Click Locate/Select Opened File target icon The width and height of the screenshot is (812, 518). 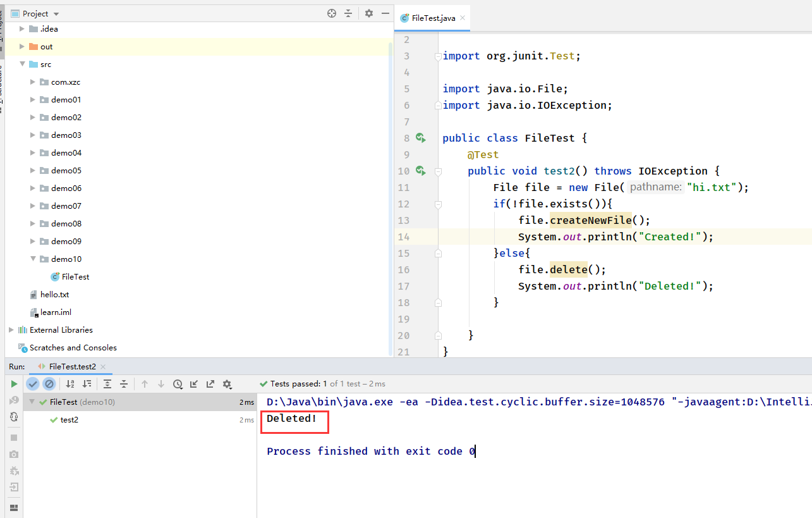pyautogui.click(x=332, y=13)
